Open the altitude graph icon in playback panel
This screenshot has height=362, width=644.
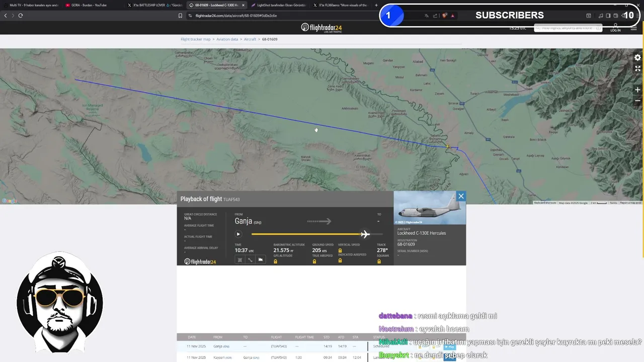point(261,260)
